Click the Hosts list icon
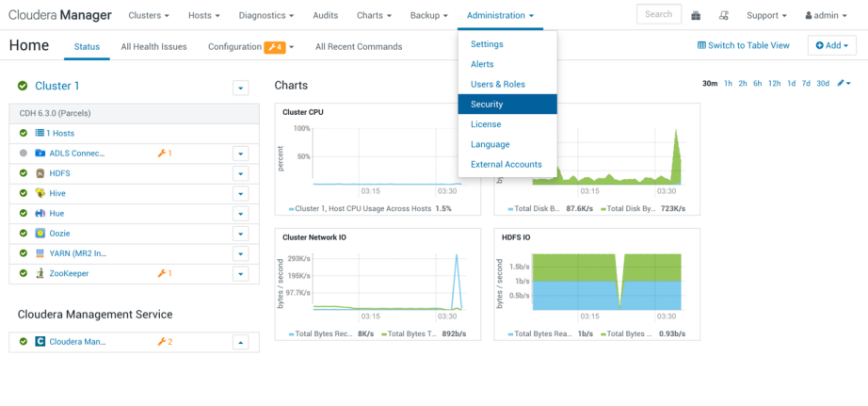This screenshot has height=406, width=868. click(x=40, y=133)
